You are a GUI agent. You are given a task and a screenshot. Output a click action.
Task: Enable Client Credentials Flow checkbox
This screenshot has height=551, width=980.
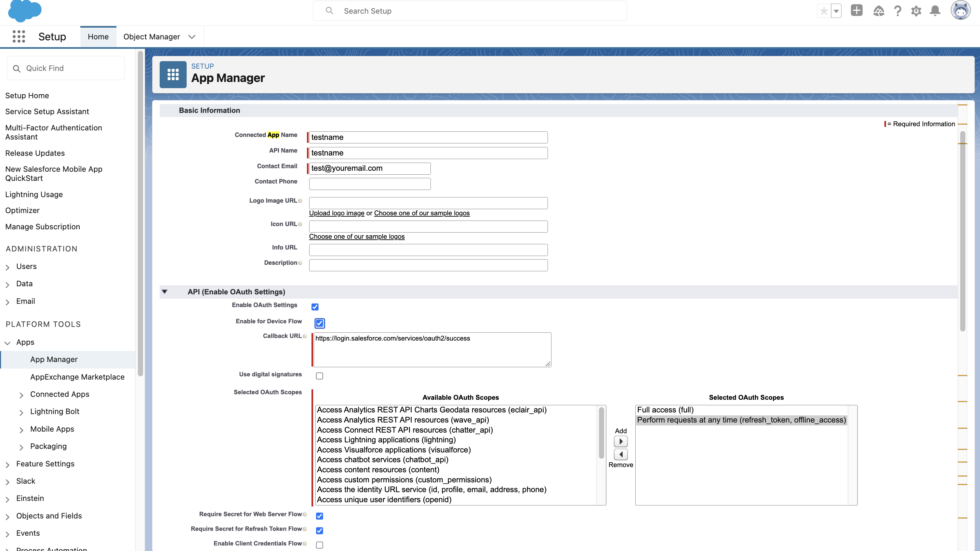[320, 545]
